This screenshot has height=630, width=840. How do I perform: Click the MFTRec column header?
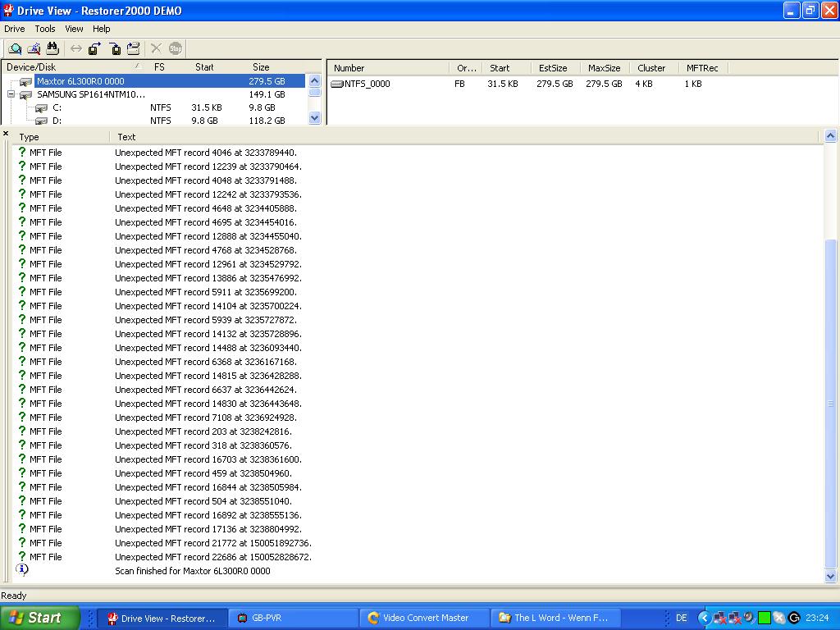703,68
